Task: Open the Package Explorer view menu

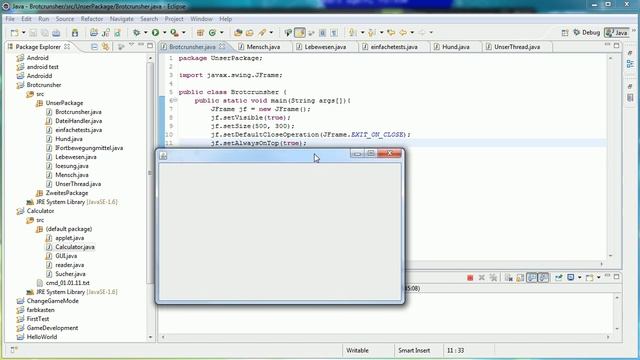Action: click(131, 45)
